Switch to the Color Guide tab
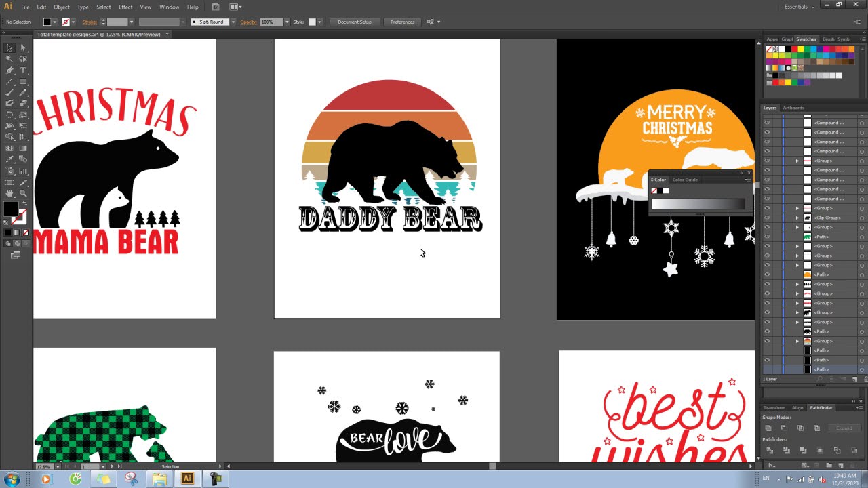The image size is (868, 488). click(685, 180)
